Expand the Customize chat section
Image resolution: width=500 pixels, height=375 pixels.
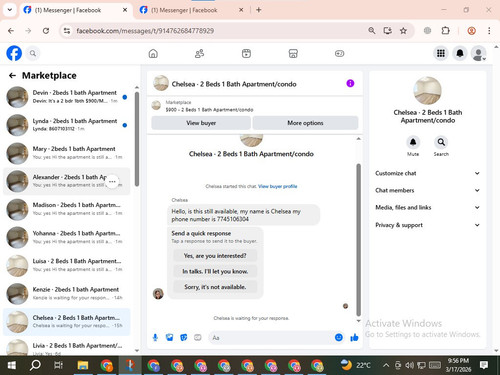[x=428, y=173]
